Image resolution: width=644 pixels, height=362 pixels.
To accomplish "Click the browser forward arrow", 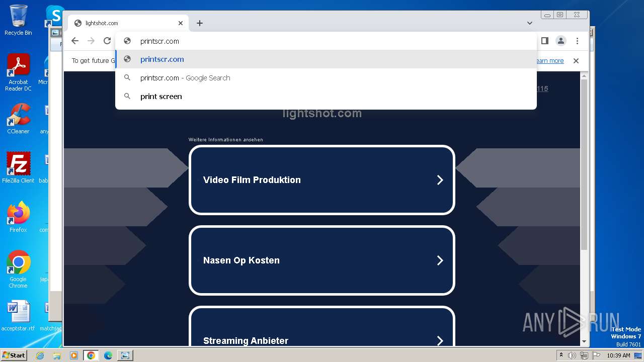I will pos(91,41).
